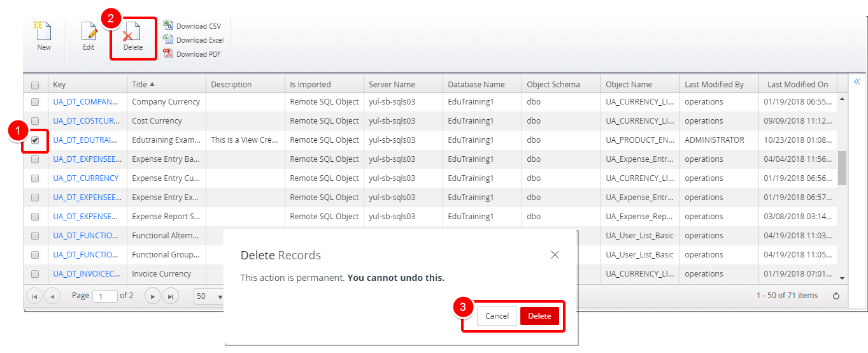Sort by the Last Modified On column header
This screenshot has width=868, height=353.
coord(797,84)
